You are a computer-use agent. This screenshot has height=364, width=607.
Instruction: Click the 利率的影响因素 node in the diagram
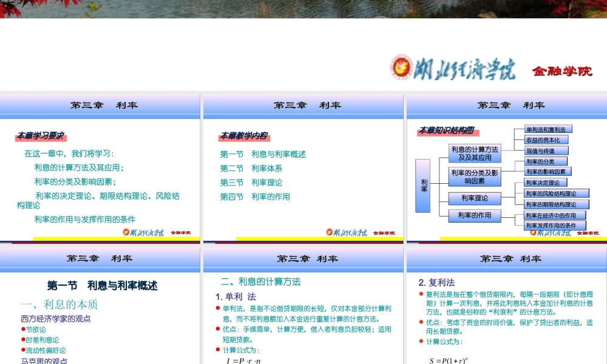point(547,170)
